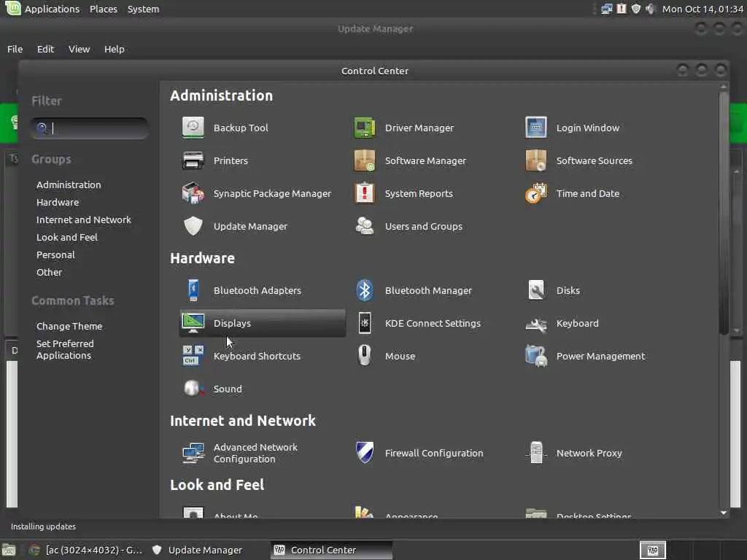747x560 pixels.
Task: Open the Power Management icon
Action: (x=536, y=356)
